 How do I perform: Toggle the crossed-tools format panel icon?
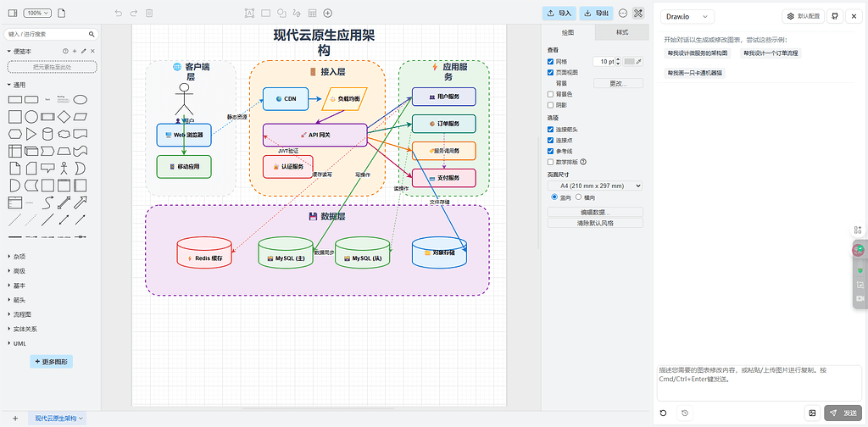coord(638,14)
